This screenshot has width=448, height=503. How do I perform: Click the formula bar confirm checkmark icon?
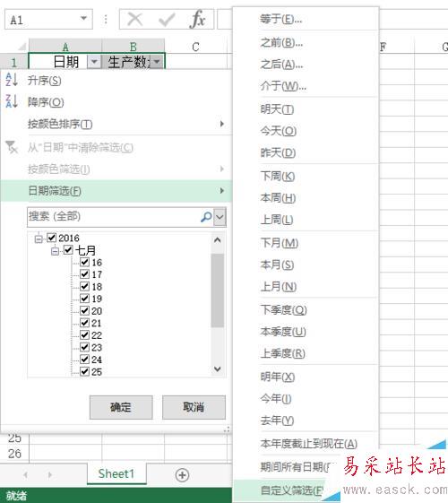[x=167, y=20]
